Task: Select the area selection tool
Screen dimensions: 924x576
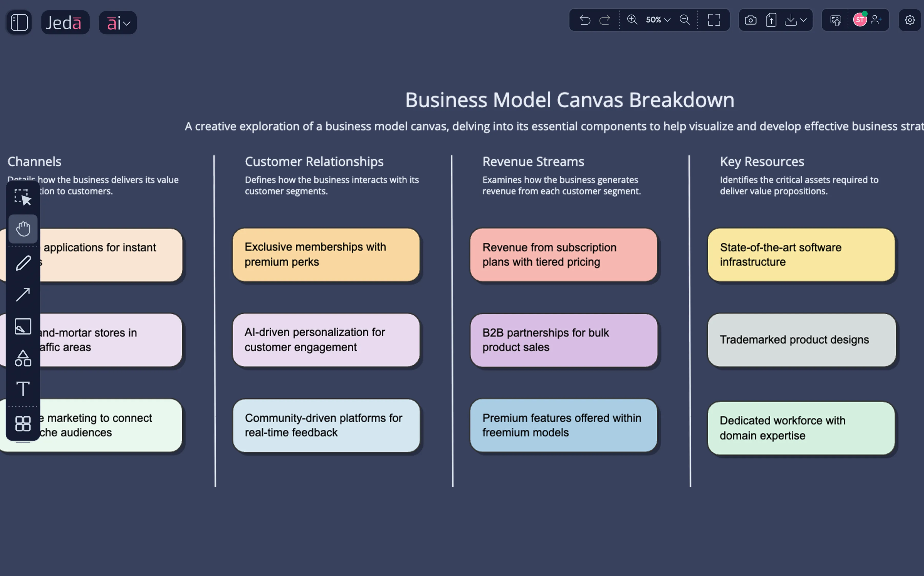Action: [x=23, y=197]
